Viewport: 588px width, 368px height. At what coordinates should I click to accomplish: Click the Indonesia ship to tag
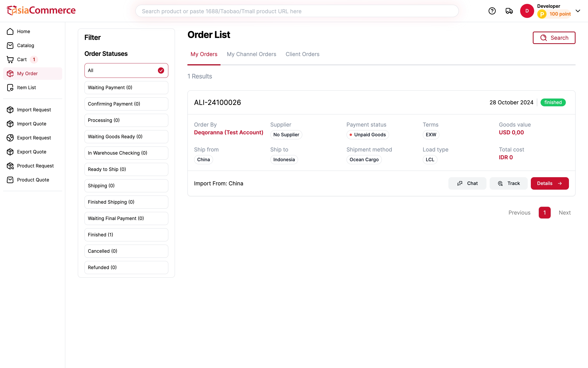284,160
